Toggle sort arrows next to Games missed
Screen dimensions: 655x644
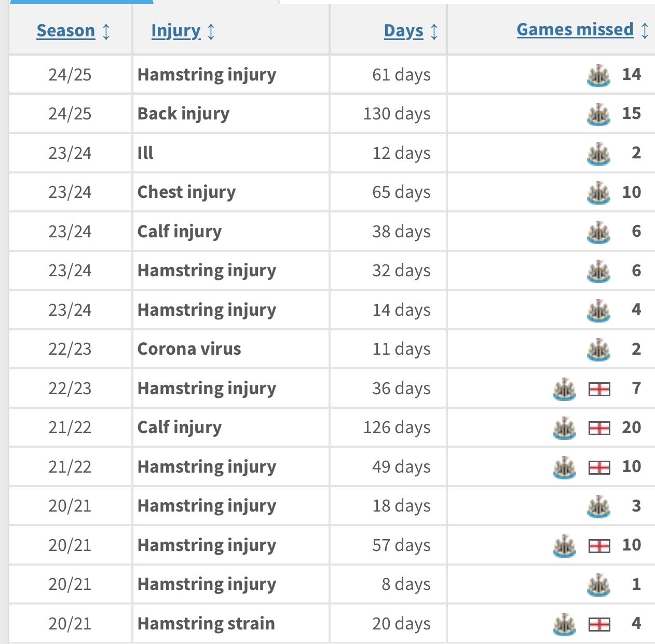(x=644, y=30)
